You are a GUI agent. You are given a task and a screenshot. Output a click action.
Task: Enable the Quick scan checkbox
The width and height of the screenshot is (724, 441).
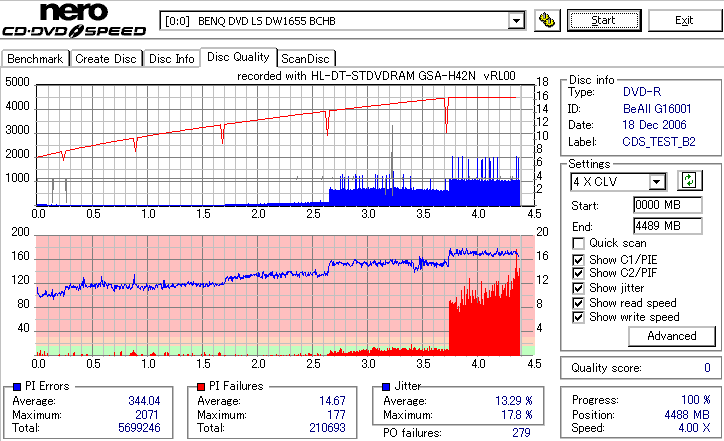578,243
